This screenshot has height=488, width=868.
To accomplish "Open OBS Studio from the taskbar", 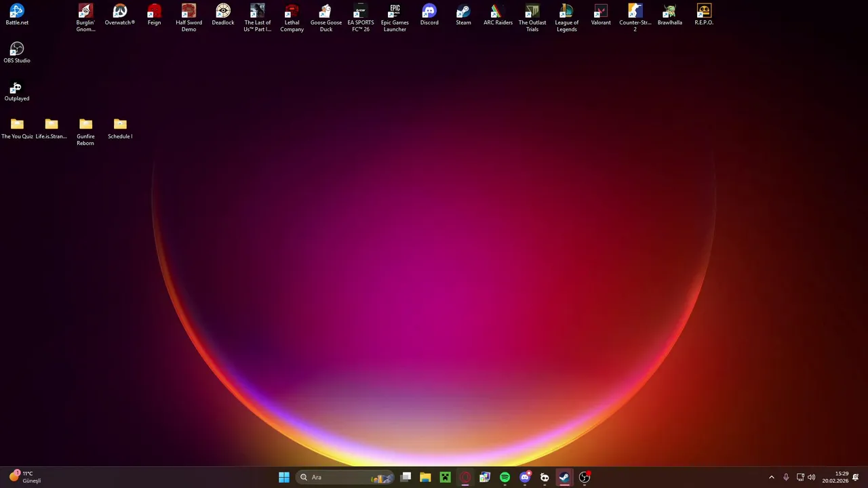I will [x=585, y=477].
